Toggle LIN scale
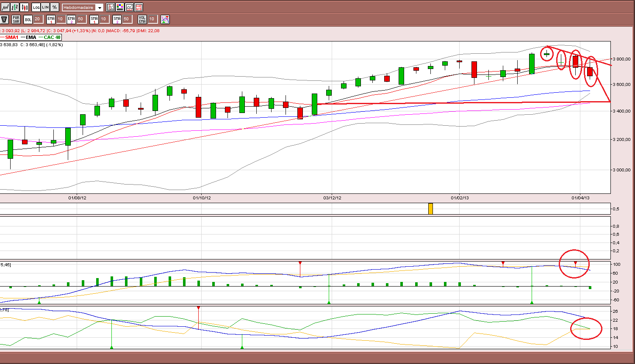635x364 pixels. (x=45, y=7)
